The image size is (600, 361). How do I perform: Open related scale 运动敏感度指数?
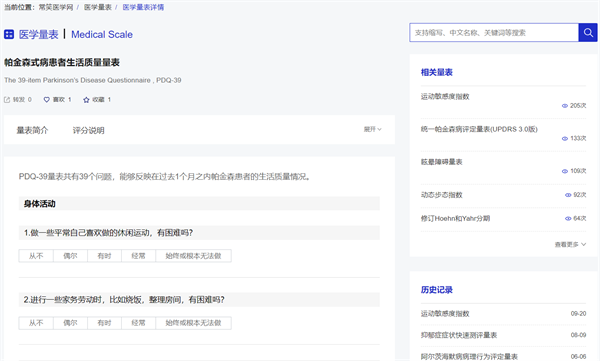tap(445, 96)
